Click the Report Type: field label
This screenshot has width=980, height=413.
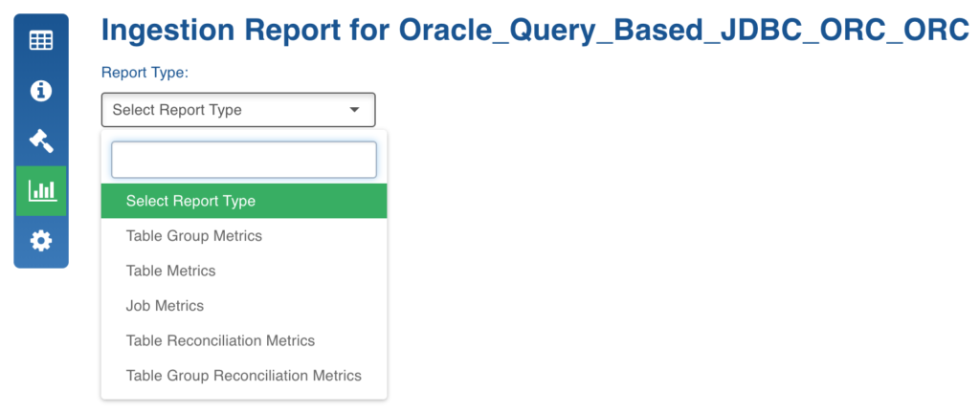click(145, 73)
